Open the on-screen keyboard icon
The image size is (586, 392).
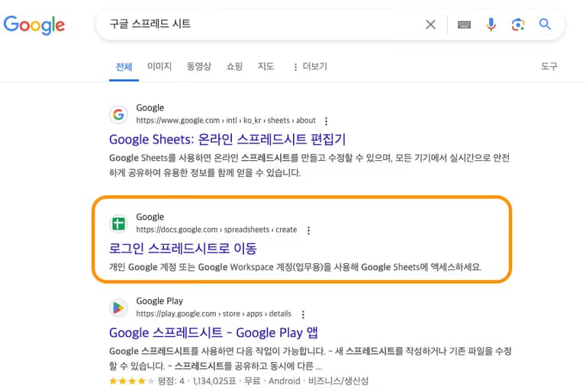pos(464,24)
